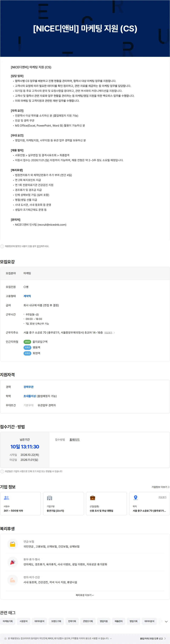The width and height of the screenshot is (170, 644).
Task: Select the 시장분석 tag
Action: 24,621
